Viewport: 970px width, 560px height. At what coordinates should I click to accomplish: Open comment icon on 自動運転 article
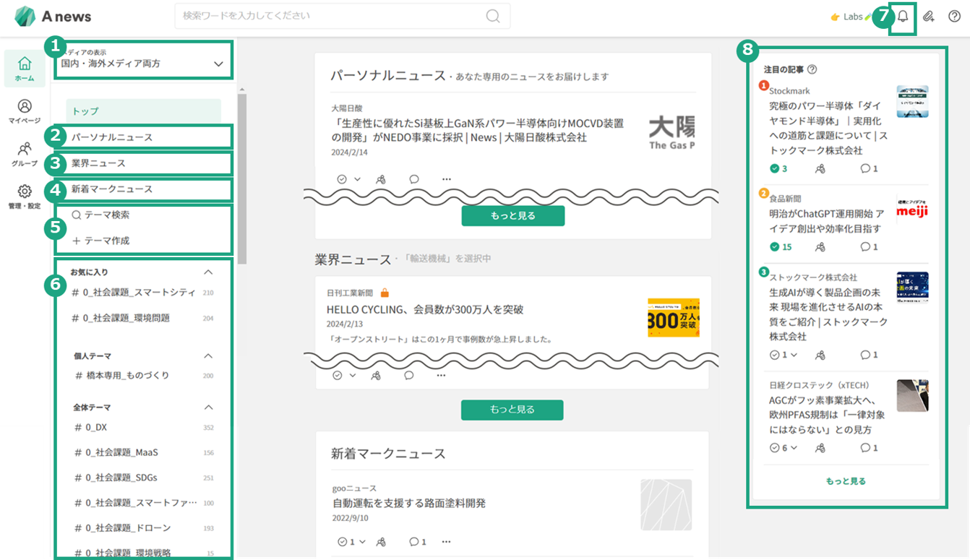(x=414, y=541)
